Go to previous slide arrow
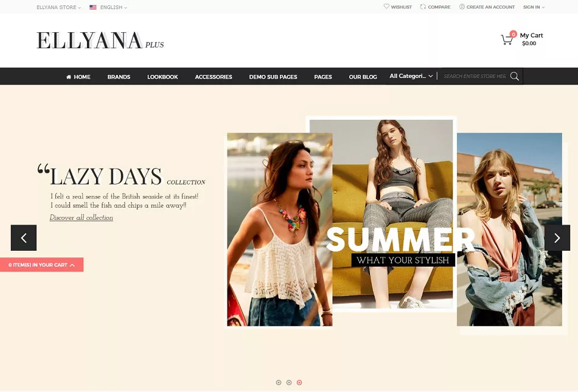Screen dimensions: 578x392 (24, 238)
